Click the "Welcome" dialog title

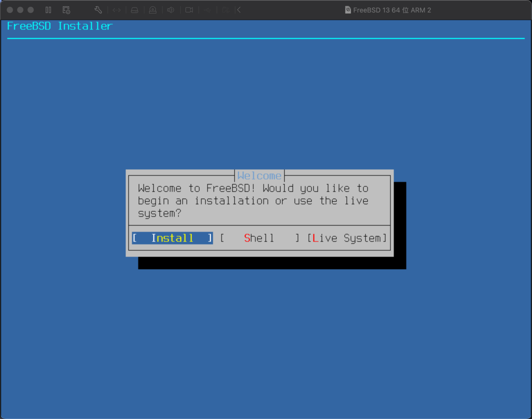pyautogui.click(x=259, y=176)
